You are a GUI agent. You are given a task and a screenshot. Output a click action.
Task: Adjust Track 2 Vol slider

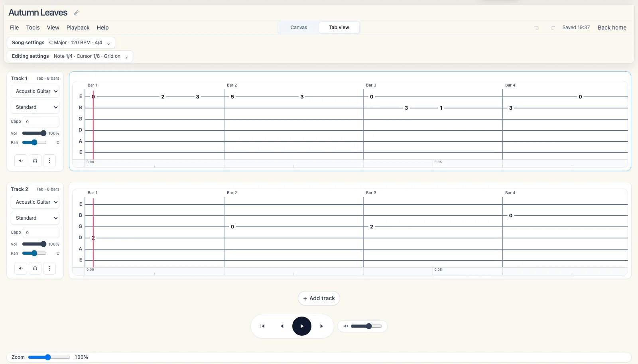(x=34, y=244)
